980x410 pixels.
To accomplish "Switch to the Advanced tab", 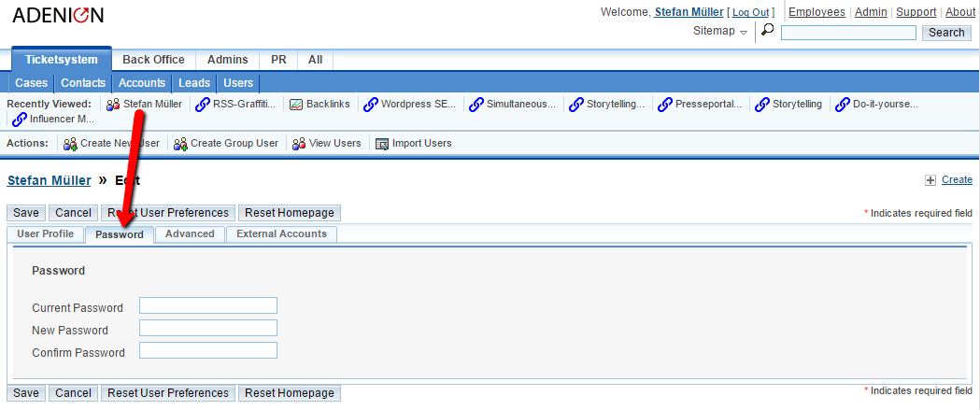I will pos(190,234).
